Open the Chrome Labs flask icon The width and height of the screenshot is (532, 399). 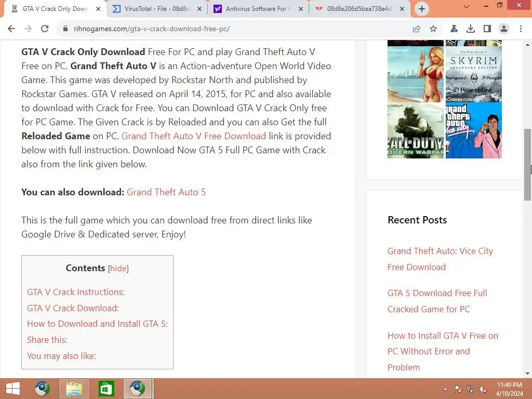(454, 29)
